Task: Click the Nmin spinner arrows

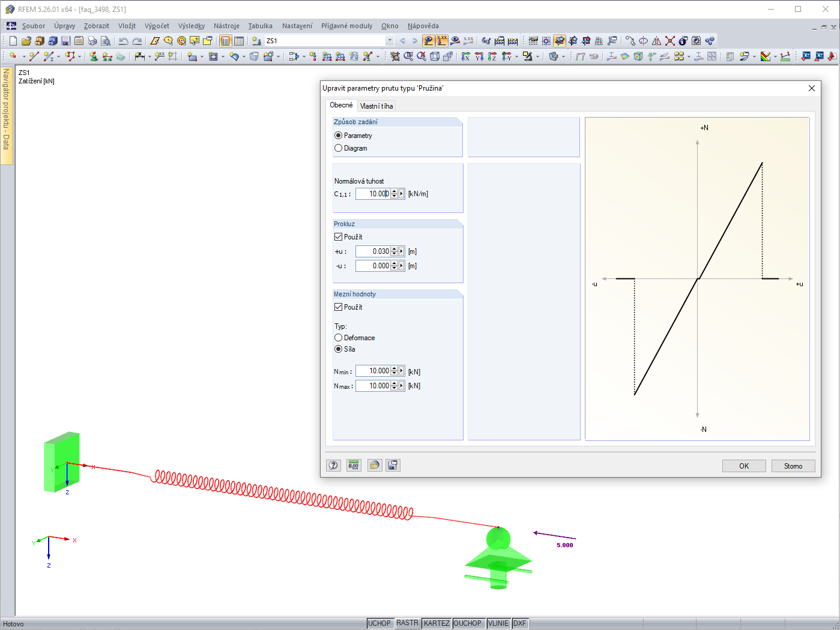Action: (394, 371)
